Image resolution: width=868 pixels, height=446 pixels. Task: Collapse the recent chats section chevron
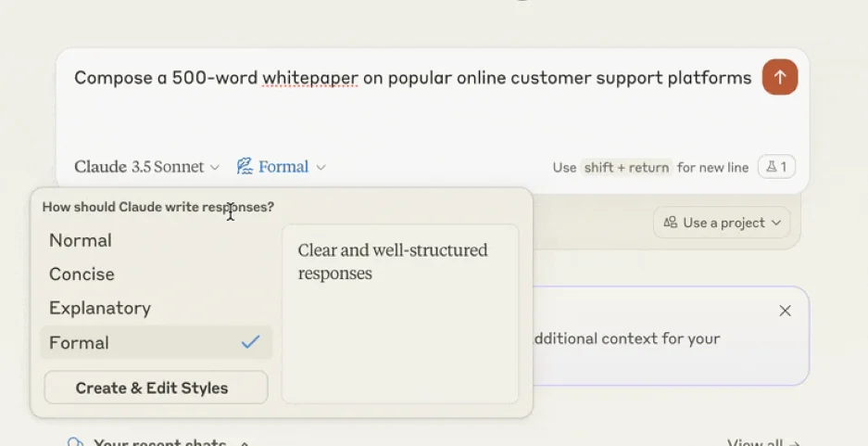coord(245,443)
